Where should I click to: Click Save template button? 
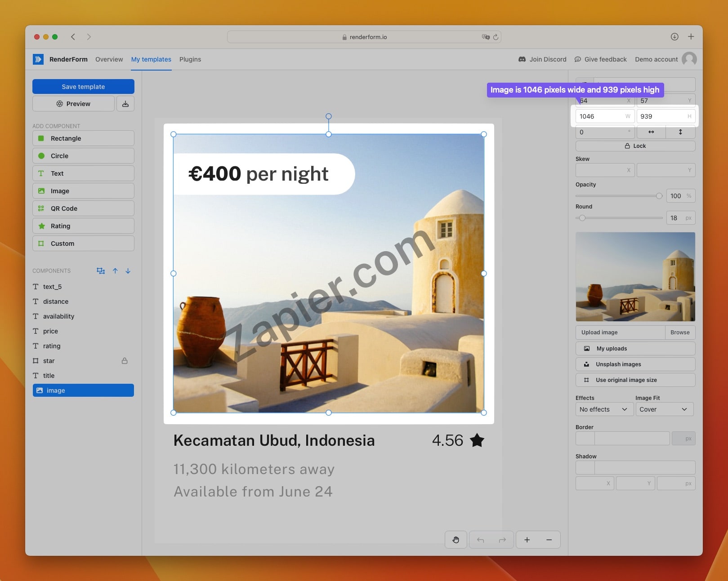83,87
